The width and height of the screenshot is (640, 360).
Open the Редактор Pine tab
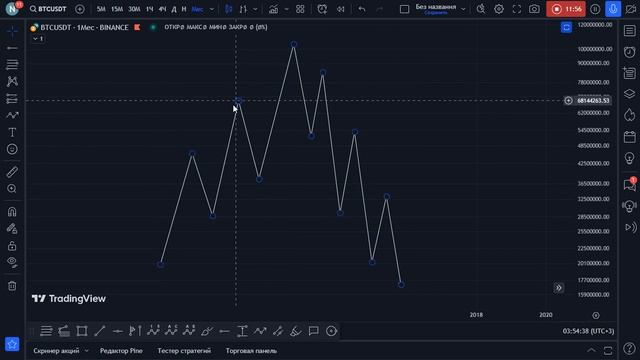tap(121, 351)
